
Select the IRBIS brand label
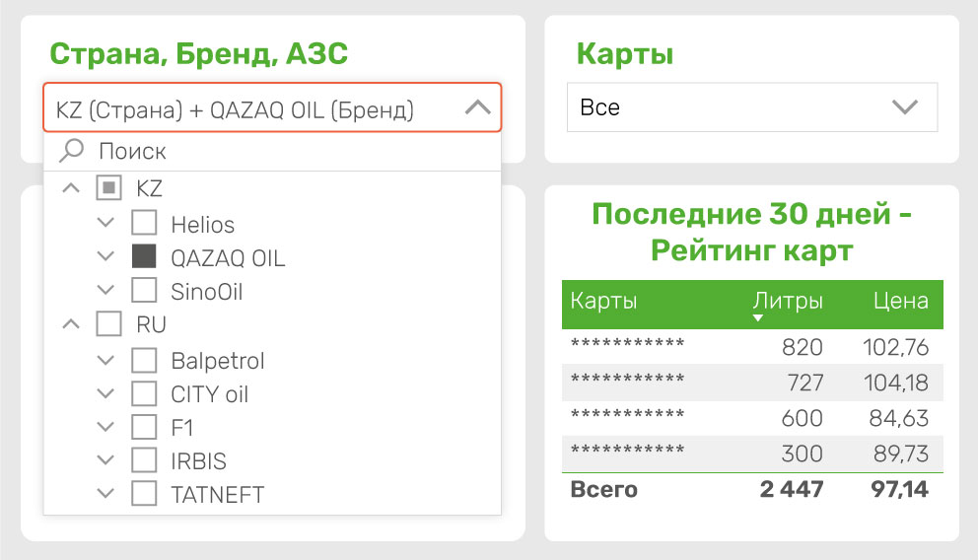tap(198, 461)
